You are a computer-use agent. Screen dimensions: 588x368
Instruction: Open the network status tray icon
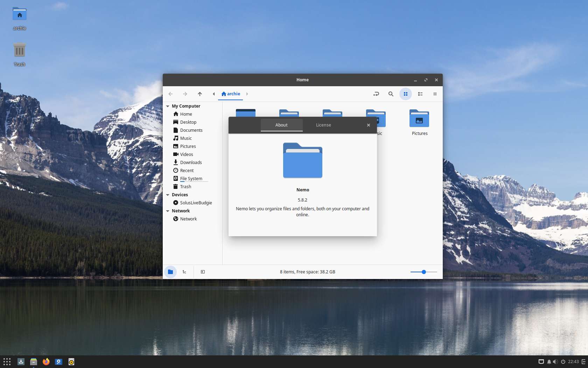point(541,362)
